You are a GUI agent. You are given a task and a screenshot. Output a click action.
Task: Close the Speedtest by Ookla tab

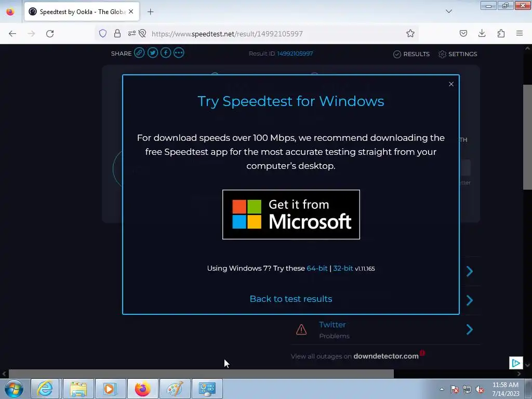[131, 11]
